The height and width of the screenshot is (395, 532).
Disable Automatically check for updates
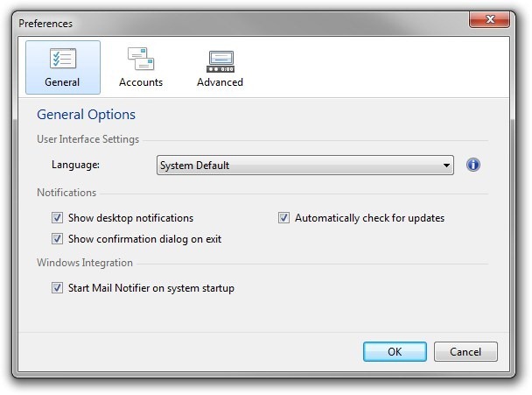283,218
